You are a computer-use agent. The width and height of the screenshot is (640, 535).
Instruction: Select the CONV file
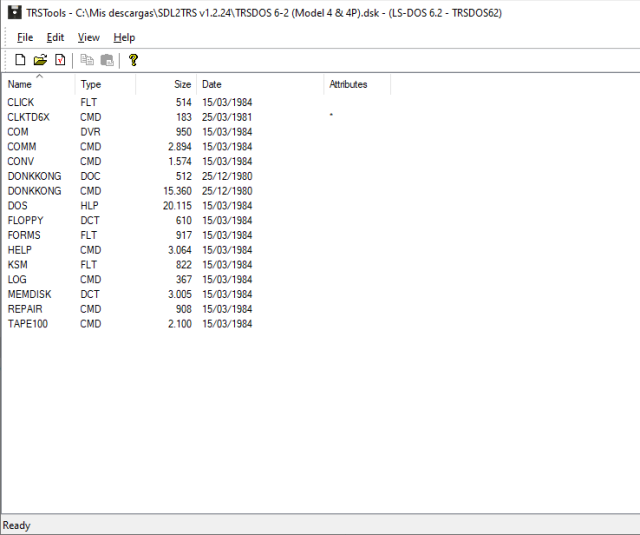[x=21, y=161]
